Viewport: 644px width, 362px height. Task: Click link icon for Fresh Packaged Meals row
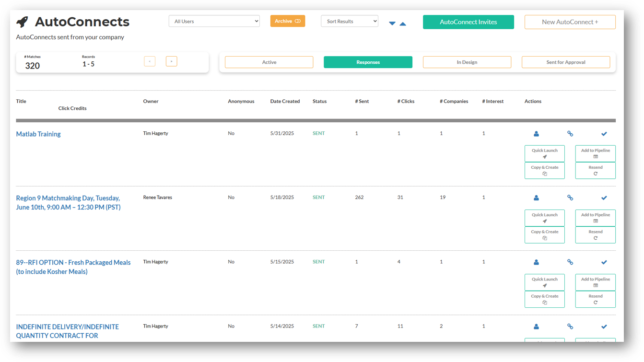[x=570, y=262]
